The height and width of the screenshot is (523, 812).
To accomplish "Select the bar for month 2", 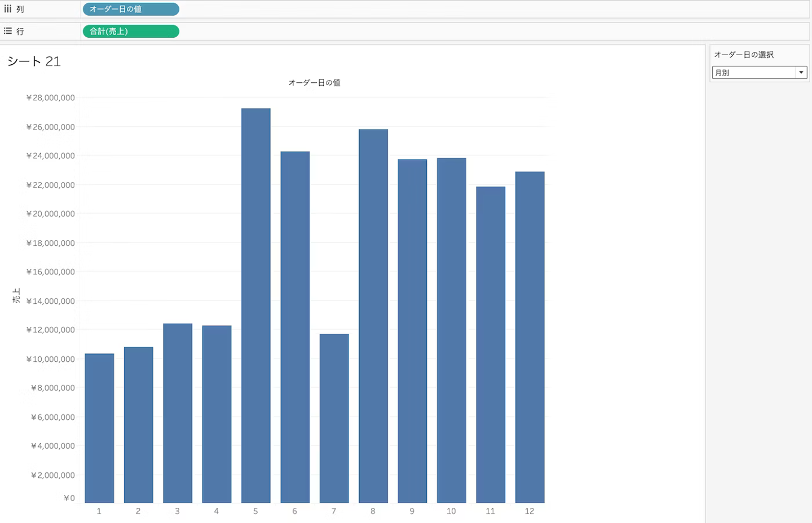I will tap(138, 425).
